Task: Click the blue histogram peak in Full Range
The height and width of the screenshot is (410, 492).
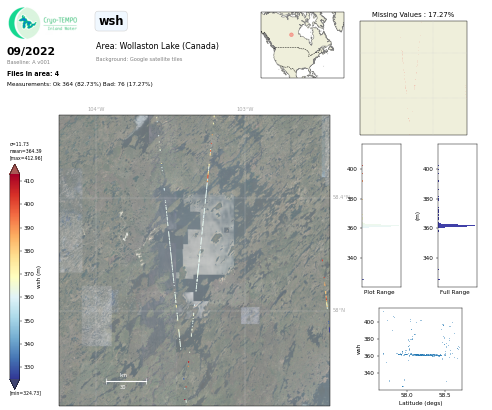Action: (456, 226)
